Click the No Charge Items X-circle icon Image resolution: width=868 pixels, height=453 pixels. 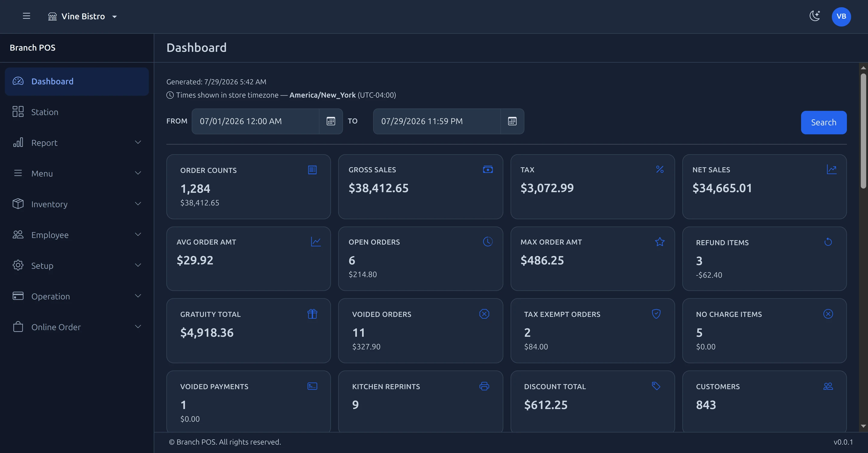(828, 314)
